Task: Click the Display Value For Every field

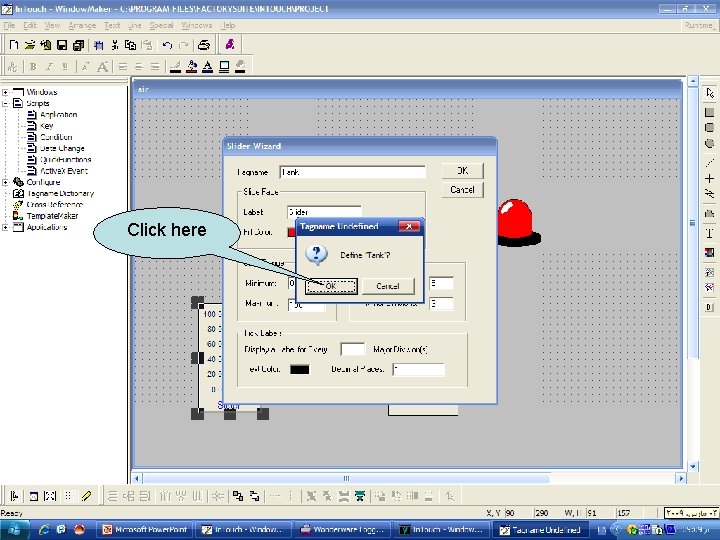Action: pyautogui.click(x=352, y=349)
